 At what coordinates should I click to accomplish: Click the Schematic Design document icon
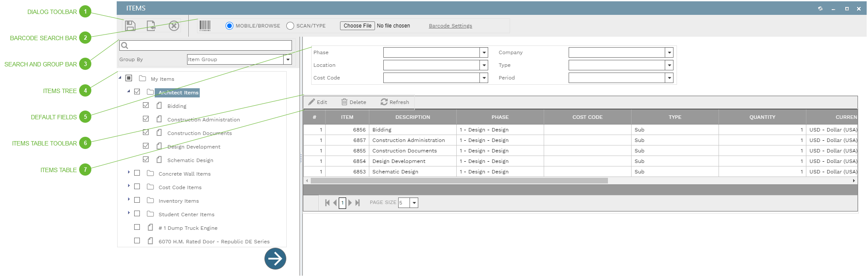[x=159, y=159]
